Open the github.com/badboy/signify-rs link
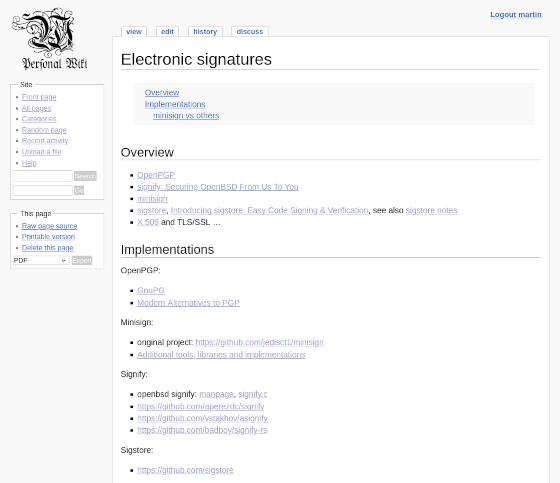Image resolution: width=560 pixels, height=483 pixels. 202,430
